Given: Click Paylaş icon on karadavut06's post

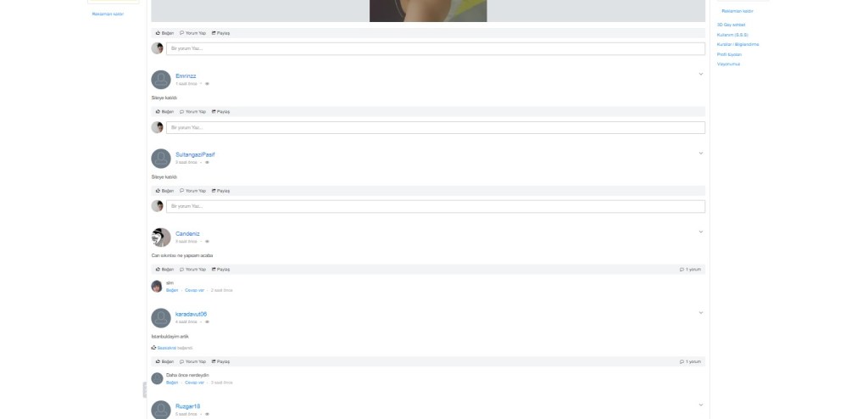Looking at the screenshot, I should [x=214, y=361].
